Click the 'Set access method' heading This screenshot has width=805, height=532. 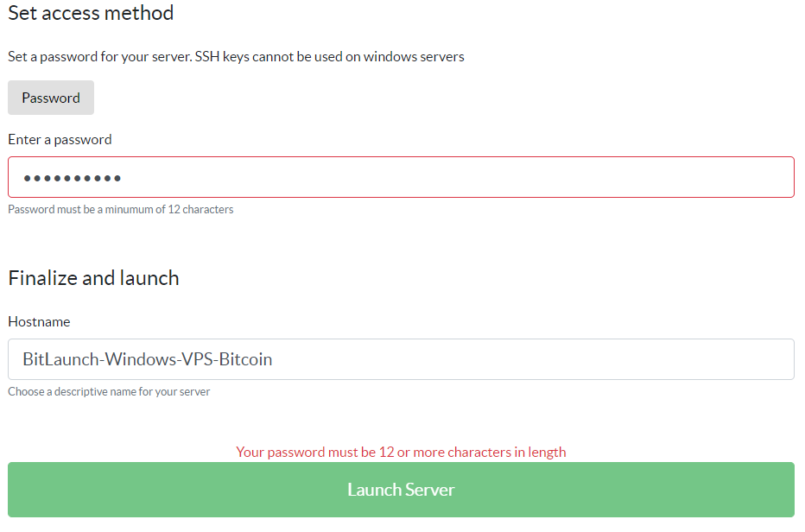click(91, 13)
